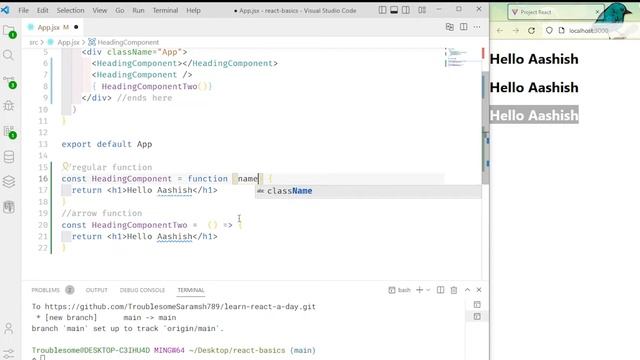This screenshot has width=640, height=360.
Task: Open the new terminal launch profile dropdown
Action: click(x=428, y=290)
